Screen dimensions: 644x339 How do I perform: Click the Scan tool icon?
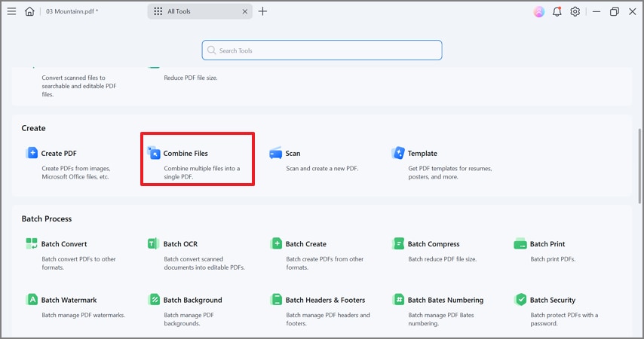(275, 153)
